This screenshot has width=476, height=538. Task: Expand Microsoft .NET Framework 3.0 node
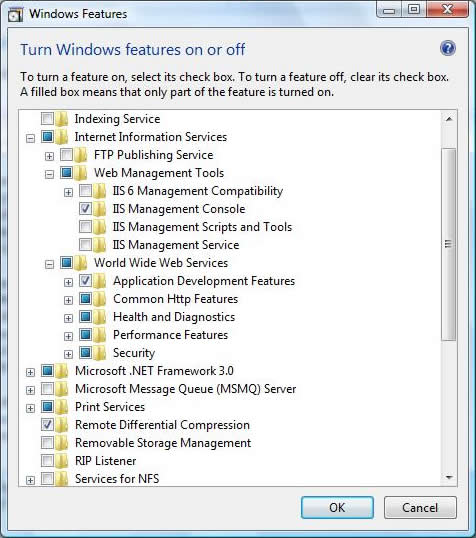tap(31, 372)
